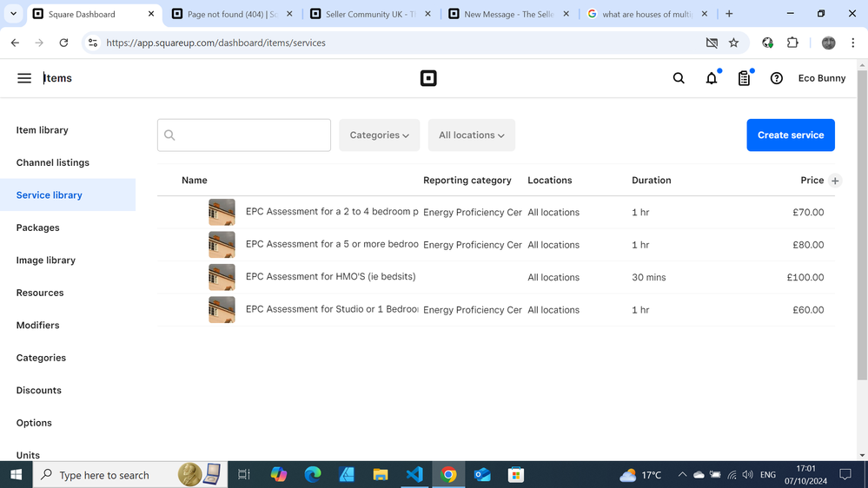Add a column with the plus icon
This screenshot has width=868, height=488.
[835, 181]
